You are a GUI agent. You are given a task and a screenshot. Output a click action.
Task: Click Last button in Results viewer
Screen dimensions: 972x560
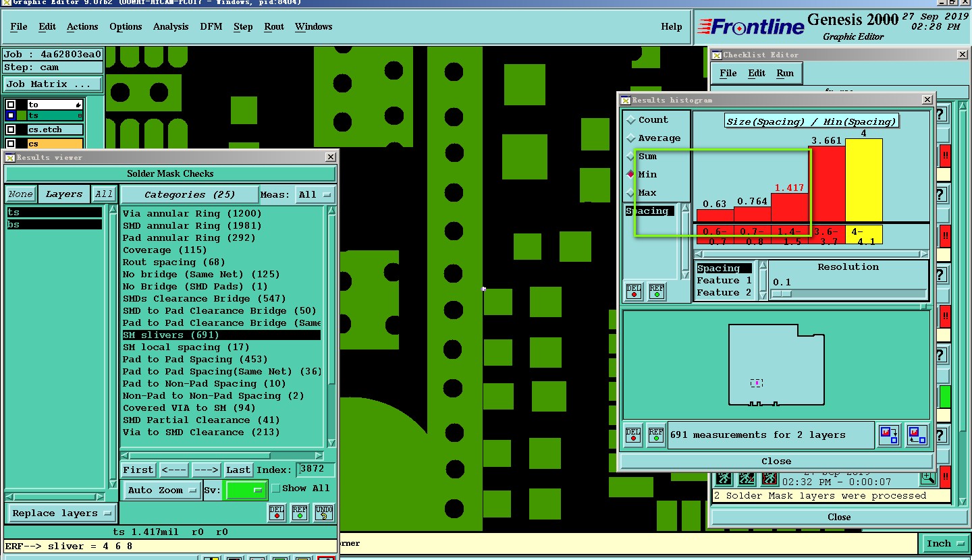[x=238, y=470]
